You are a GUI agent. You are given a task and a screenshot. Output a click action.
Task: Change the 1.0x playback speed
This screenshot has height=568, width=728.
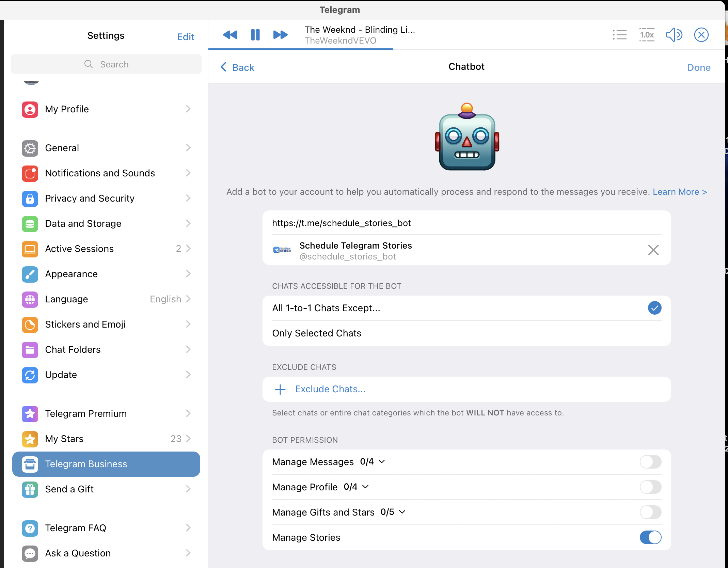pos(647,35)
